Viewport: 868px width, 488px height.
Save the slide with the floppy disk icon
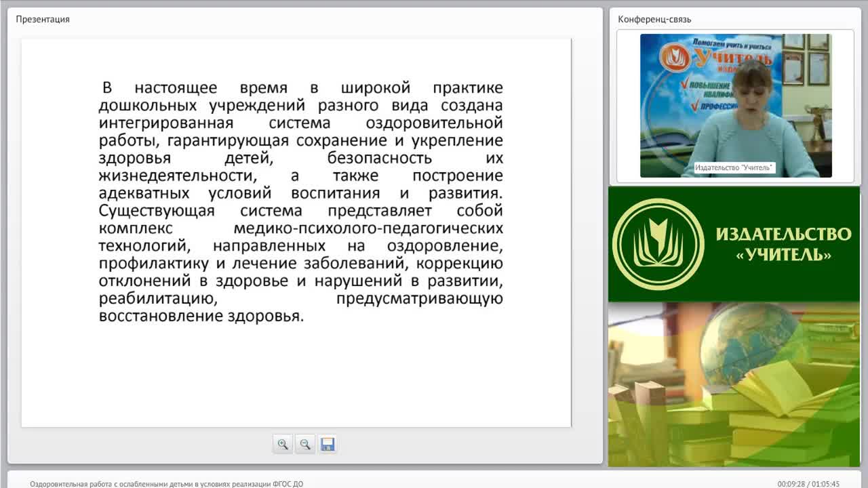(x=328, y=444)
